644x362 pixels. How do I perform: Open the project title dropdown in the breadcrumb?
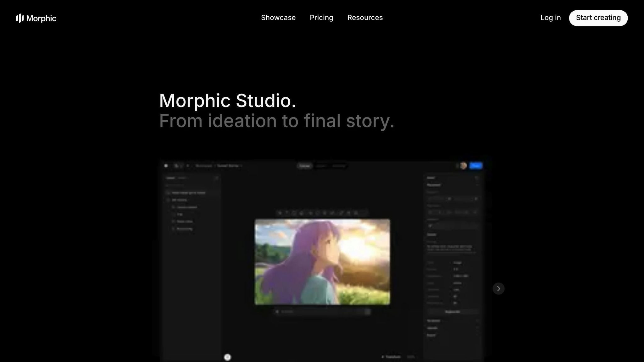click(x=241, y=166)
